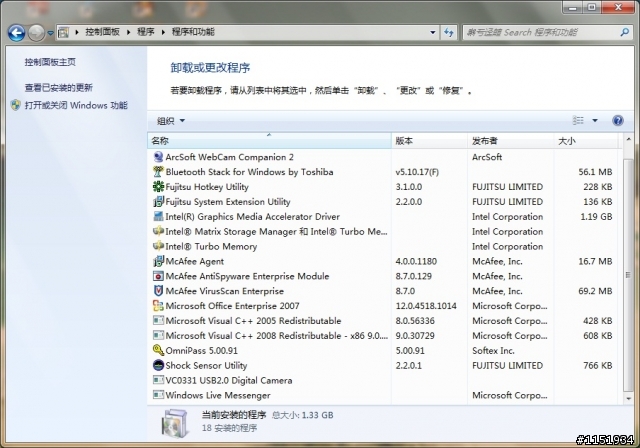
Task: Sort by 大小 column header
Action: [585, 141]
